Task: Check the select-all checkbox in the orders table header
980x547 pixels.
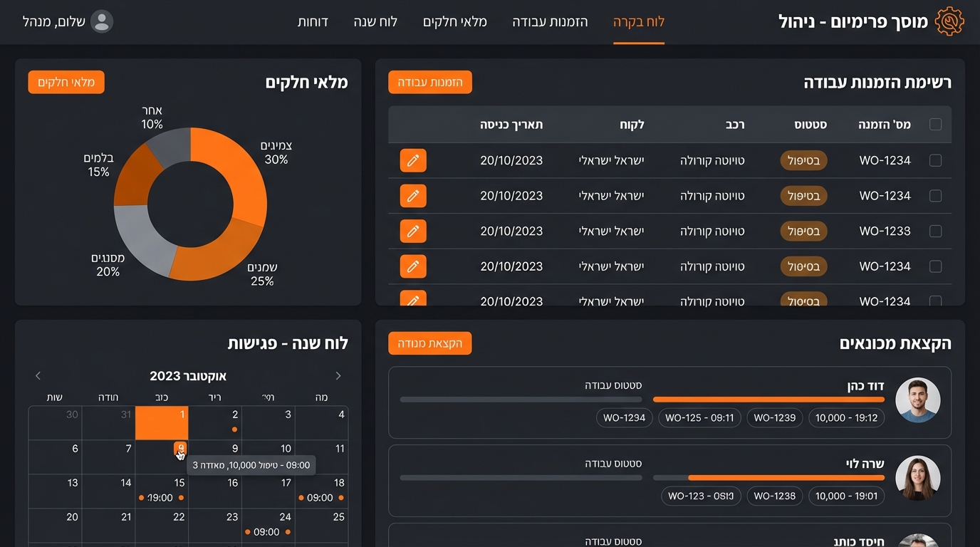Action: [936, 124]
